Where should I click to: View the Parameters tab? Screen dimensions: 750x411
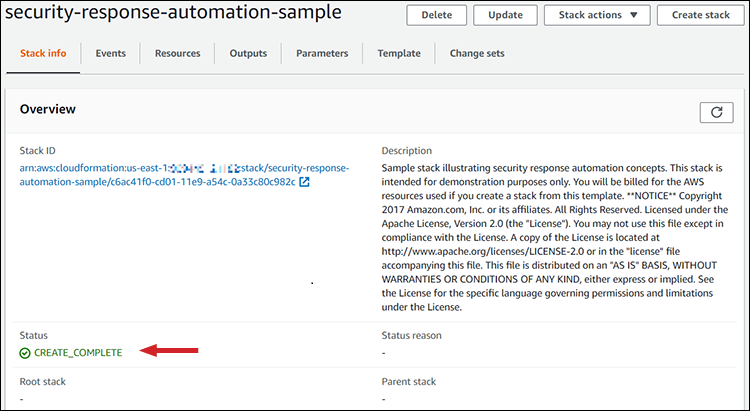[x=322, y=53]
